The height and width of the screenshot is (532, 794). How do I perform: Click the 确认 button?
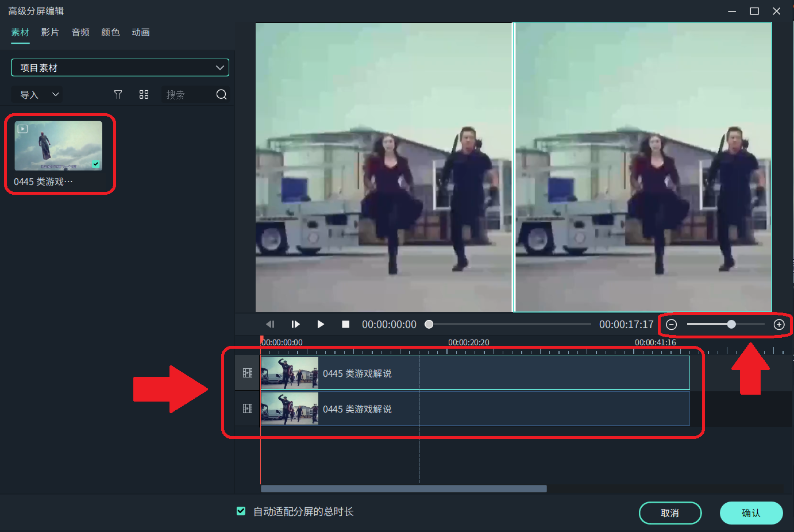[x=751, y=513]
